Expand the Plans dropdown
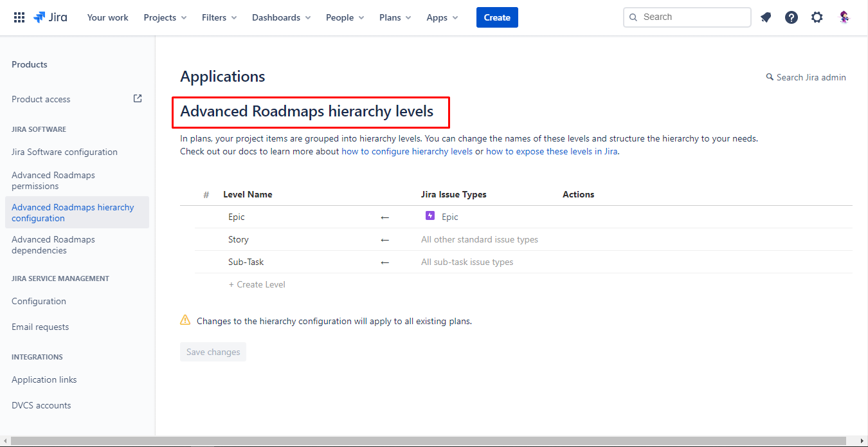 point(394,17)
